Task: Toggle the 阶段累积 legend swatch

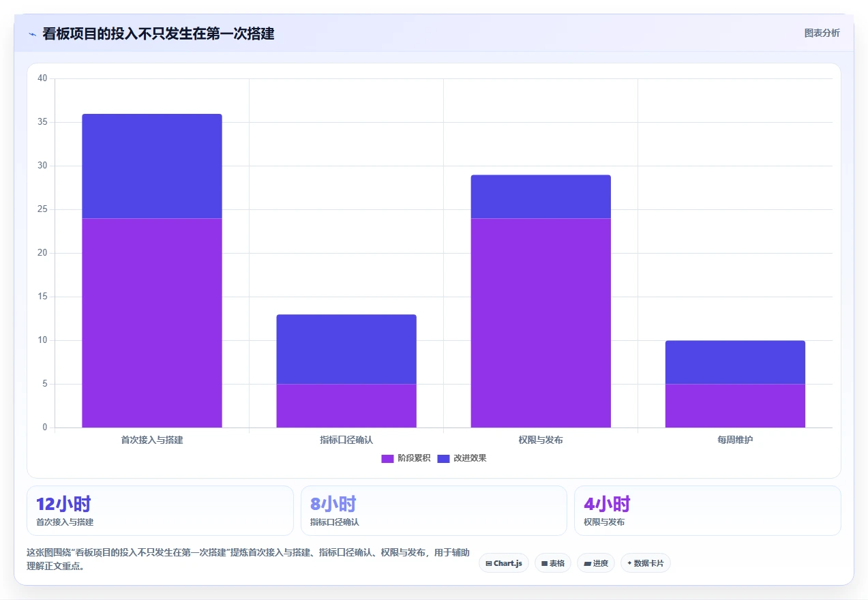Action: pyautogui.click(x=387, y=458)
